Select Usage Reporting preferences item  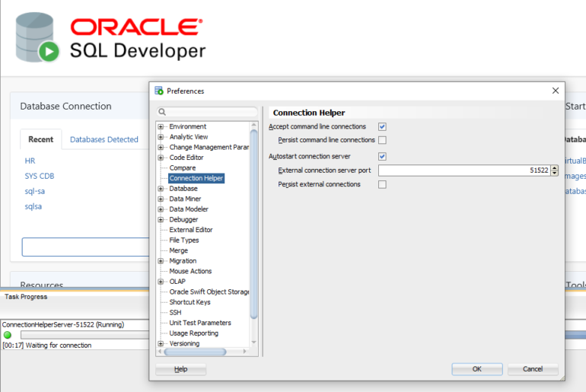point(193,333)
